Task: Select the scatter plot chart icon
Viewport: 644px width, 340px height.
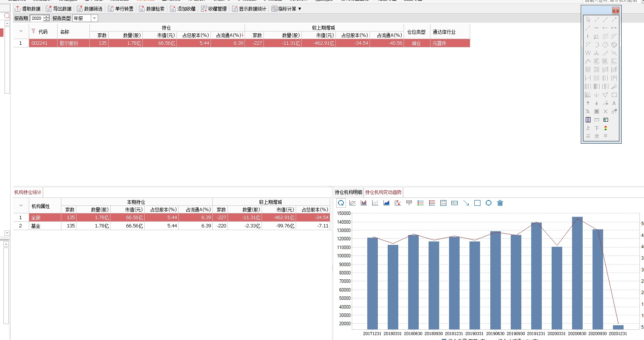Action: (x=375, y=203)
